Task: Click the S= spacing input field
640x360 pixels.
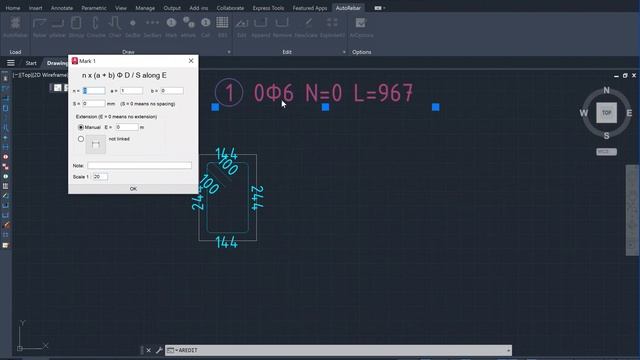Action: 93,104
